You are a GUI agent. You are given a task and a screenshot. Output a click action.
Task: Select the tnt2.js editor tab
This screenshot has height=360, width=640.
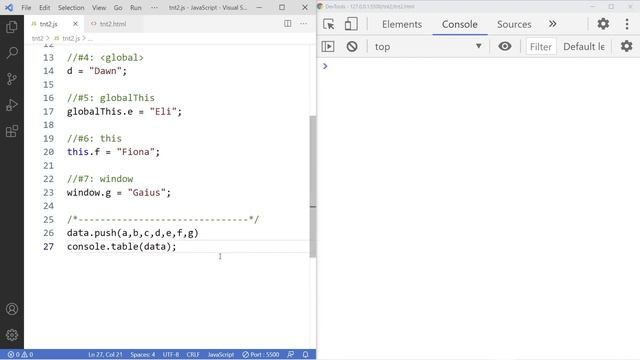pos(49,24)
